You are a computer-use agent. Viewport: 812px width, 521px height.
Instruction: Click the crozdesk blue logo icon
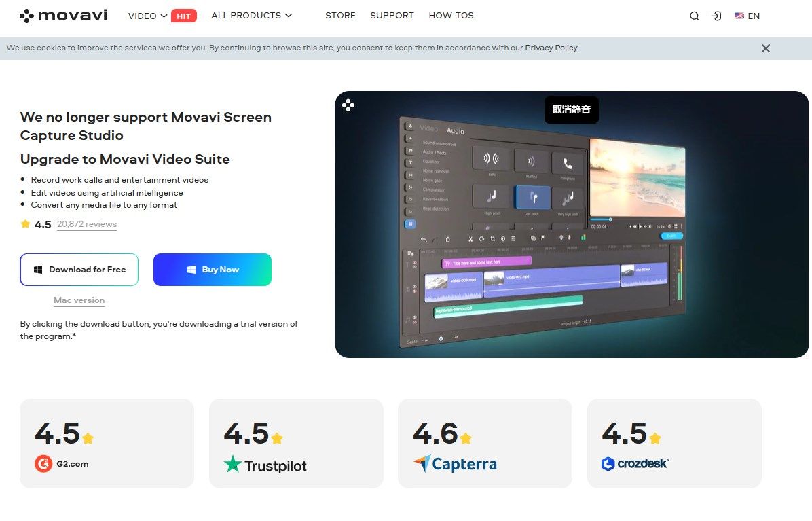(608, 463)
